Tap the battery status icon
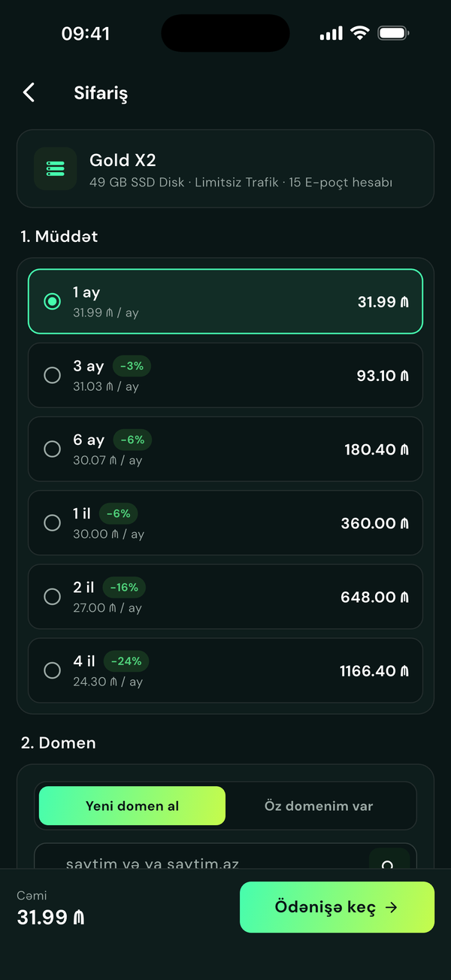This screenshot has height=980, width=451. (x=393, y=33)
